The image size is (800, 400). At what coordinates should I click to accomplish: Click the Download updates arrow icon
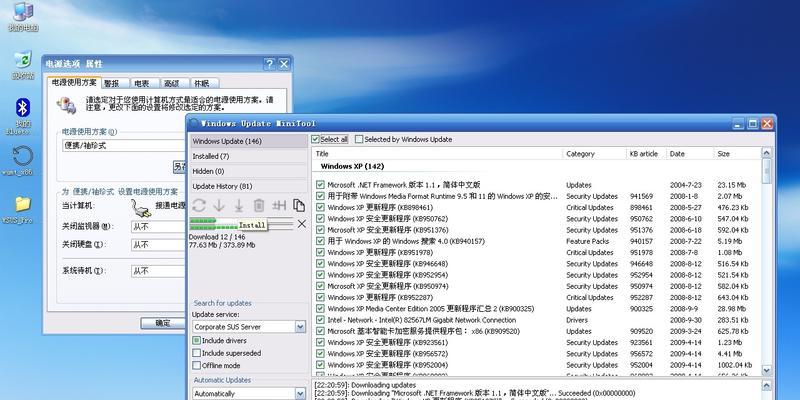point(219,206)
